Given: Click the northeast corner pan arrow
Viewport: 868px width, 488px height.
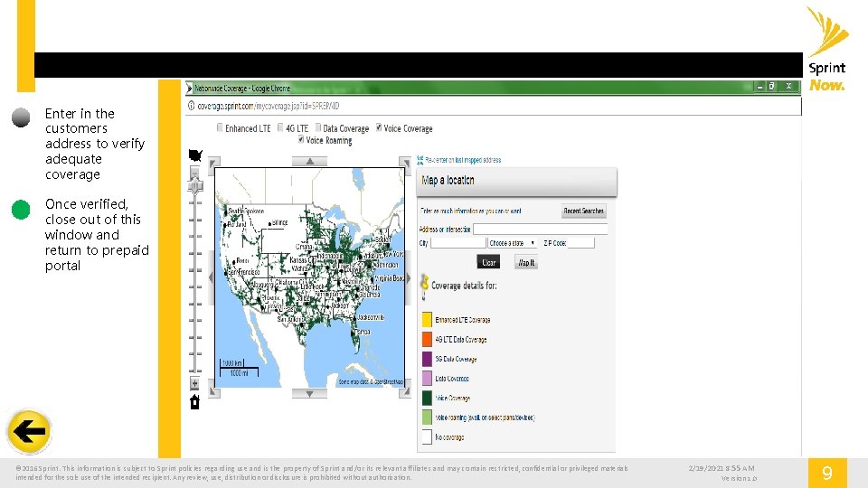Looking at the screenshot, I should 405,163.
